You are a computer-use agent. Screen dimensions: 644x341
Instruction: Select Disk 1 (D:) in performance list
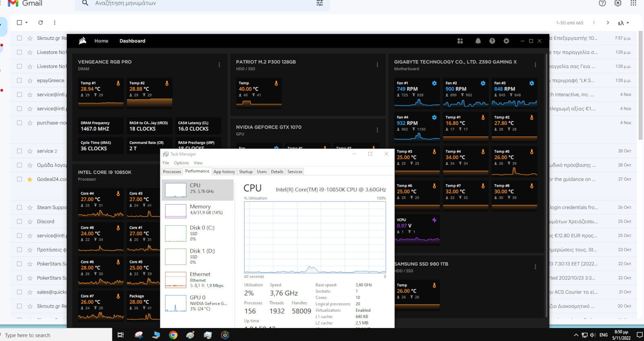tap(198, 257)
